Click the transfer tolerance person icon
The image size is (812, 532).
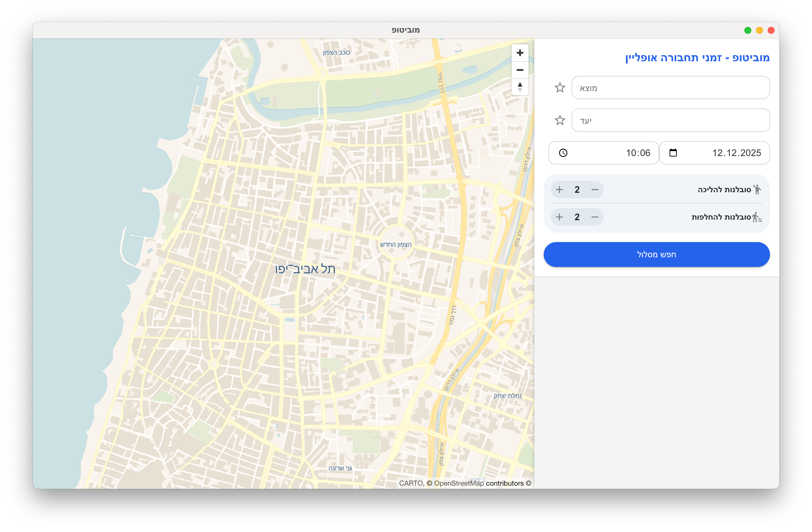point(757,217)
